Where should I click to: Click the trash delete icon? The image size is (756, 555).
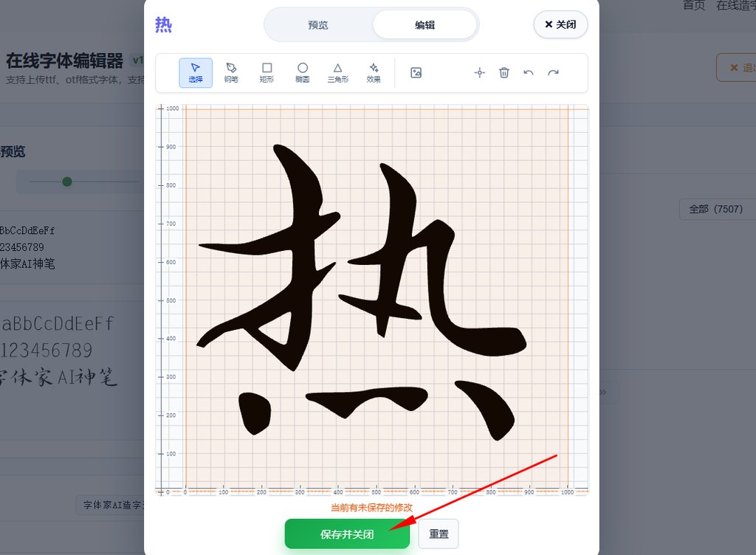click(504, 73)
